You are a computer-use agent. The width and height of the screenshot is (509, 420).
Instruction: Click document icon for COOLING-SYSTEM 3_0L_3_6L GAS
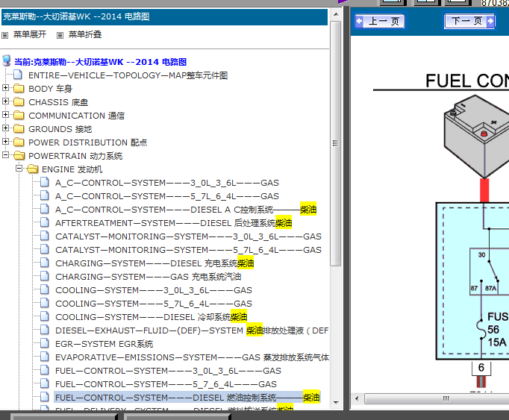click(45, 289)
